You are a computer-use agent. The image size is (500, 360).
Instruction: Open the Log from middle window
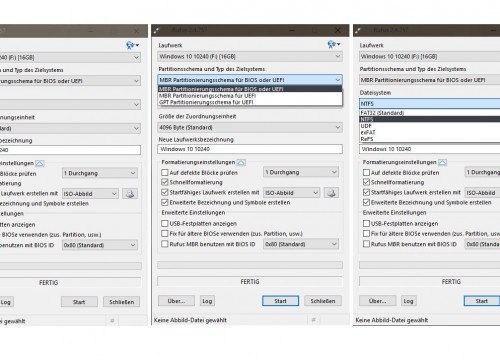207,301
